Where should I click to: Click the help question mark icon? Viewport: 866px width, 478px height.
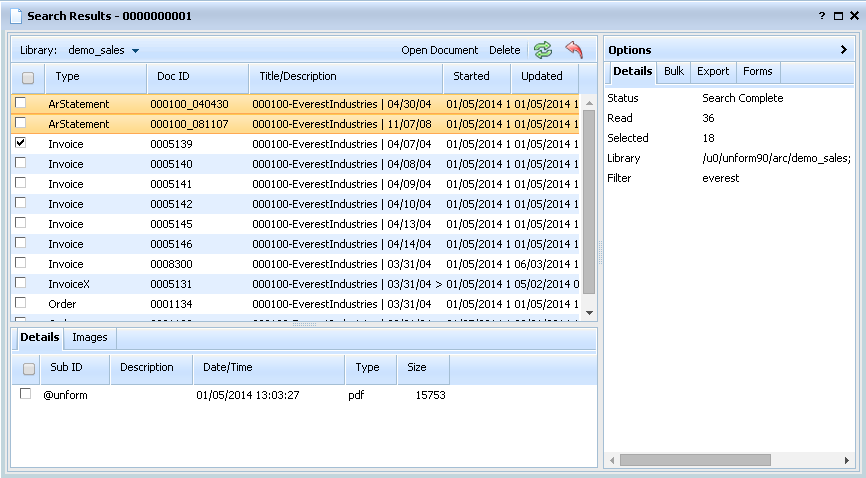(822, 16)
